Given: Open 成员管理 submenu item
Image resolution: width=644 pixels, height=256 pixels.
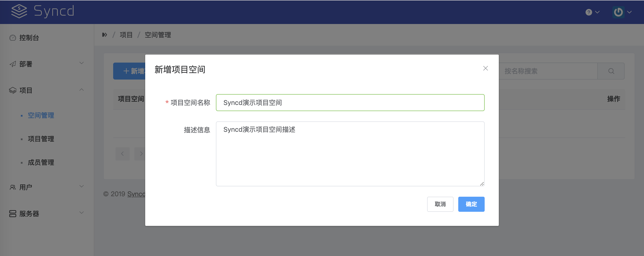Looking at the screenshot, I should tap(41, 162).
